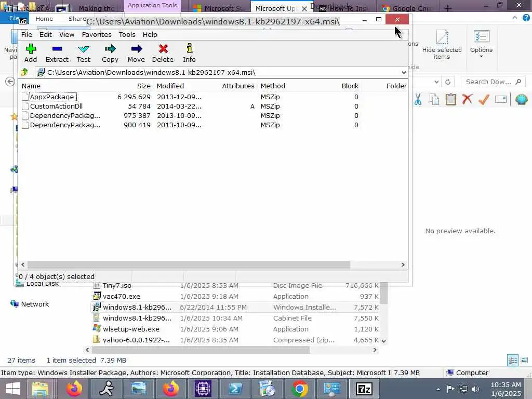The width and height of the screenshot is (532, 399).
Task: Click the Copy toolbar icon in 7-Zip
Action: click(x=110, y=53)
